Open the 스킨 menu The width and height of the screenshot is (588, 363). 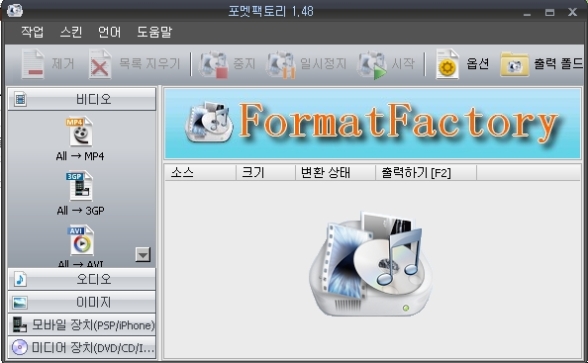71,32
